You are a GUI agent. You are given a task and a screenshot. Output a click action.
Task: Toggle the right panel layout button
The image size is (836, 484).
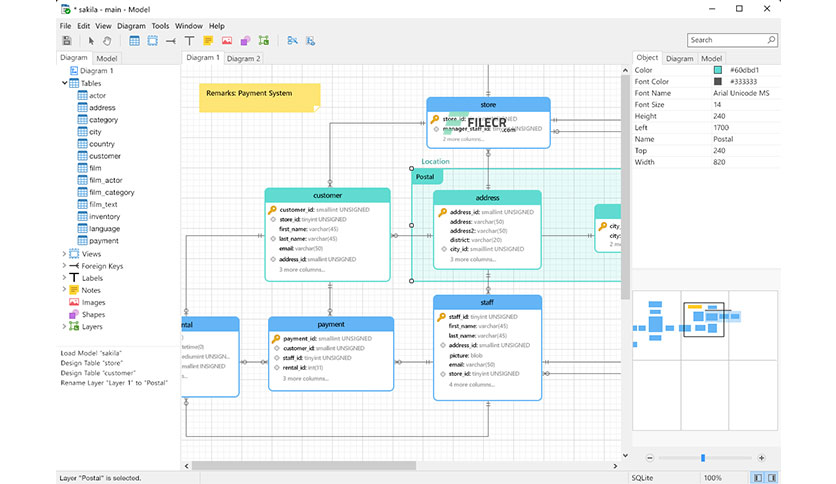(x=771, y=478)
